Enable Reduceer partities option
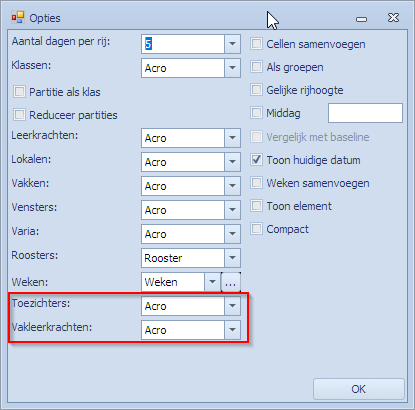This screenshot has height=410, width=415. tap(19, 115)
